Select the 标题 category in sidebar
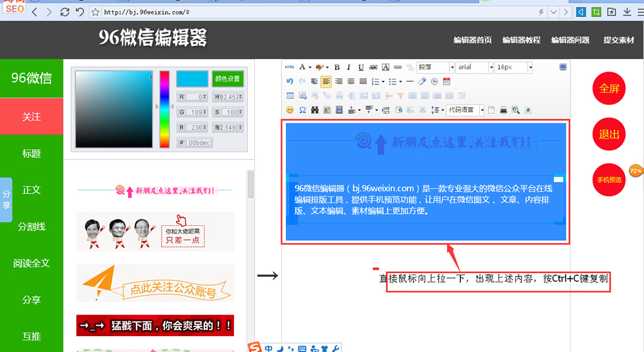The width and height of the screenshot is (644, 352). pyautogui.click(x=32, y=154)
